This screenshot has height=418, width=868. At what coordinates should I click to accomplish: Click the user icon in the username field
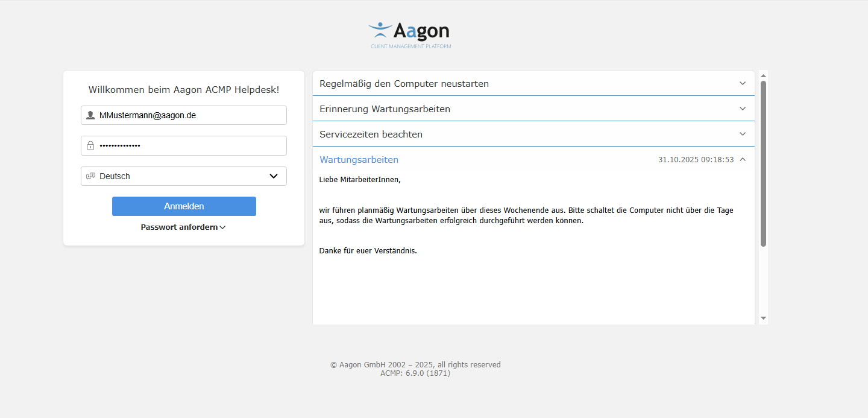pos(90,115)
